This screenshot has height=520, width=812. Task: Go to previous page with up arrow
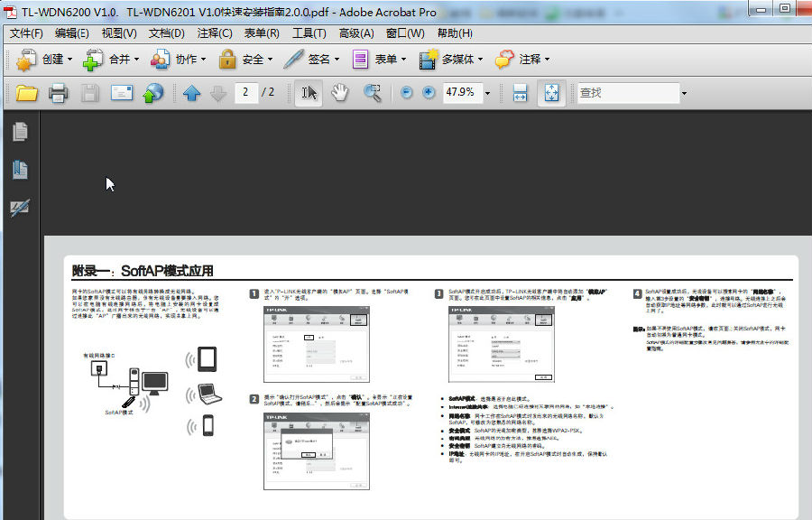[x=191, y=94]
